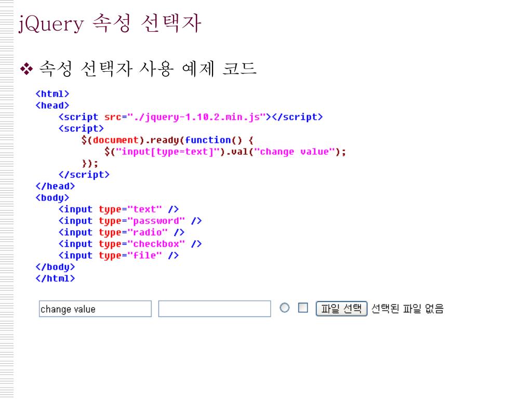Click the 파일 선택 file chooser button
The image size is (532, 399).
341,309
